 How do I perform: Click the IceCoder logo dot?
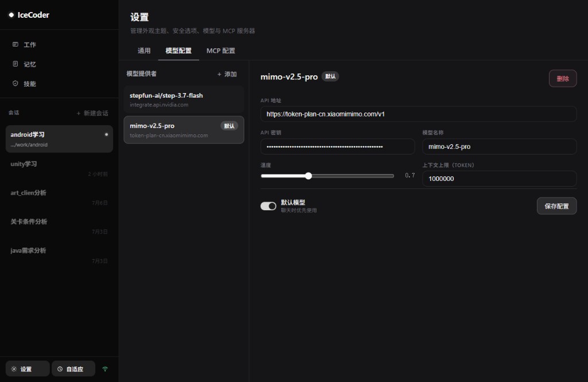(11, 15)
